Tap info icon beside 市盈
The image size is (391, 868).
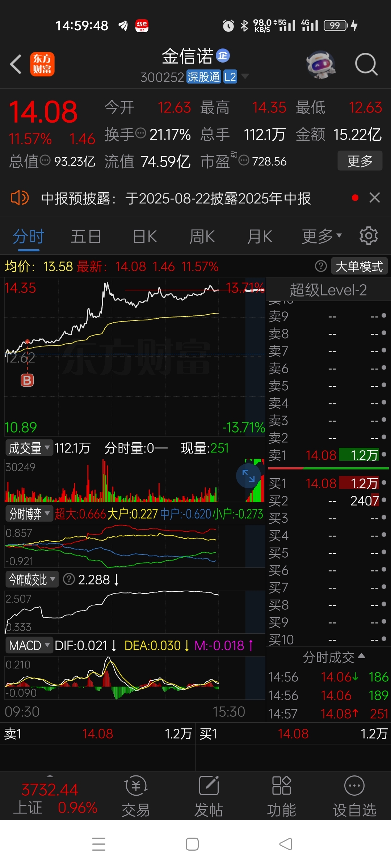coord(244,160)
